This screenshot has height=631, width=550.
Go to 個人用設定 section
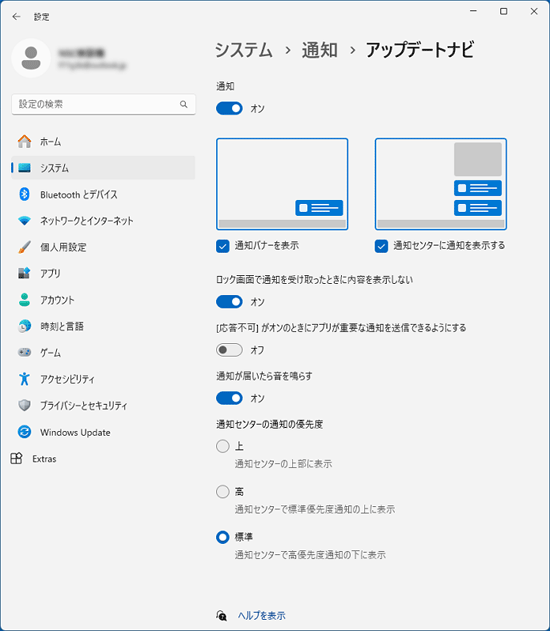click(103, 247)
